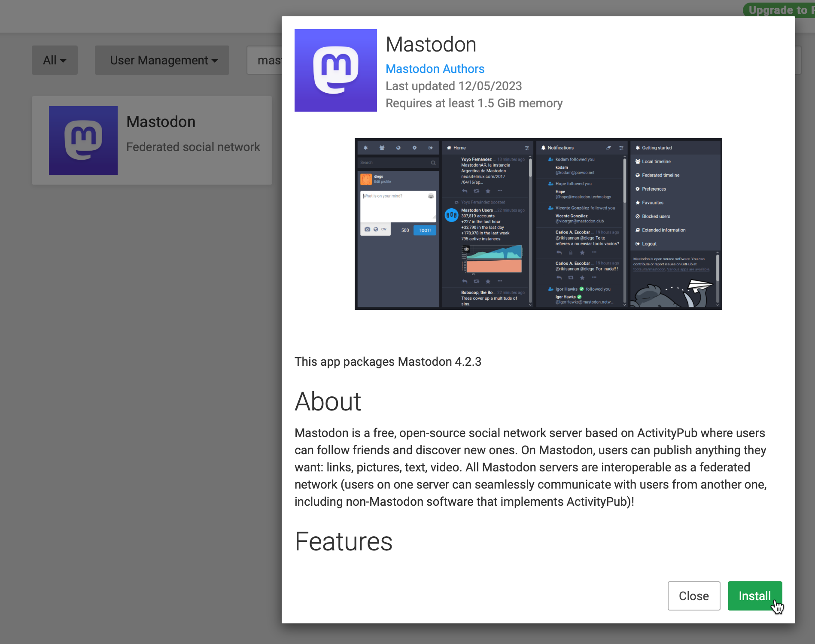This screenshot has height=644, width=815.
Task: Open the Mastodon Authors link
Action: [x=435, y=69]
